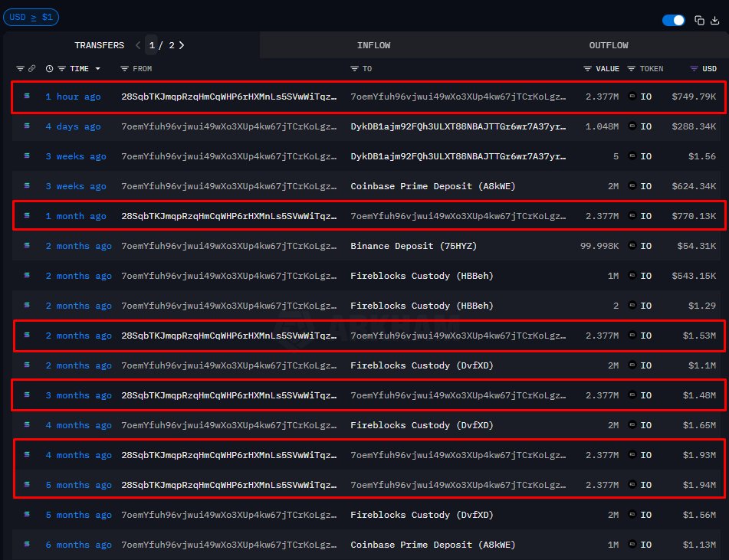729x560 pixels.
Task: Click Coinbase Prime Deposit (A8kWE) on $624.34K row
Action: 433,186
